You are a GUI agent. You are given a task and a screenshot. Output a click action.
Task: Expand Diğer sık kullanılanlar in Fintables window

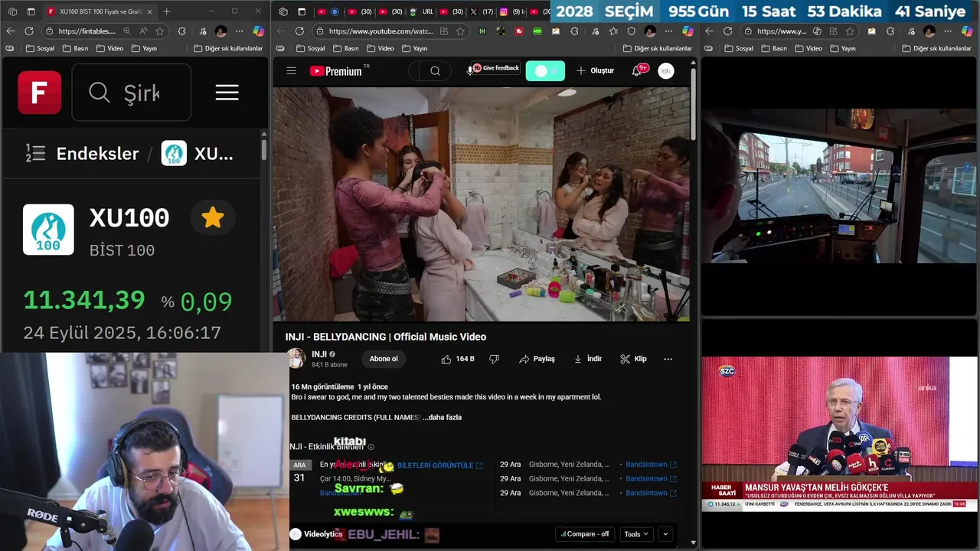point(228,48)
